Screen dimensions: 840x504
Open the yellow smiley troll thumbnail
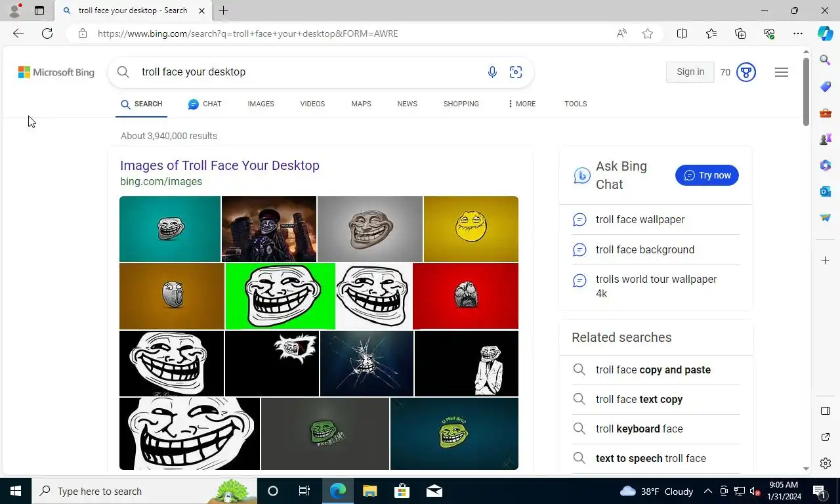[x=471, y=229]
